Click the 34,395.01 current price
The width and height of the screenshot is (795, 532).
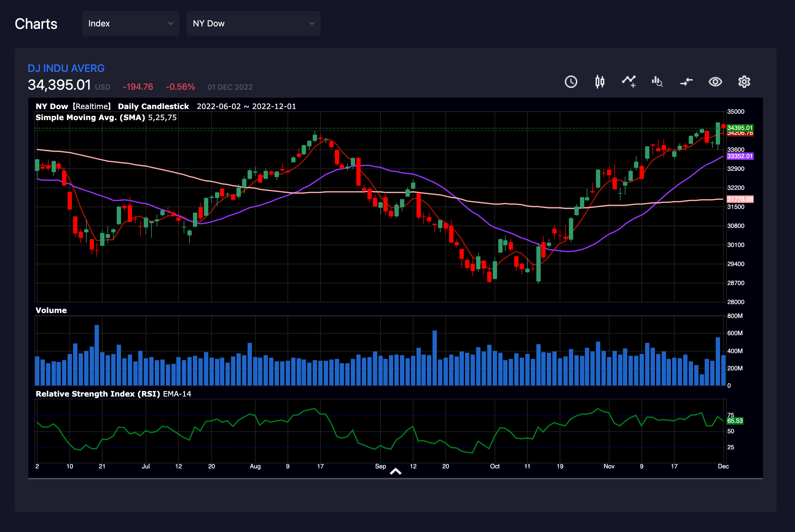tap(59, 85)
